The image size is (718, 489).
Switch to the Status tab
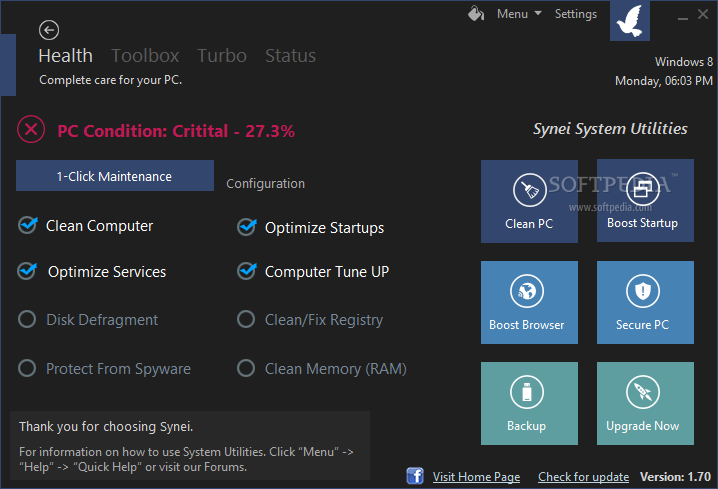[x=290, y=56]
